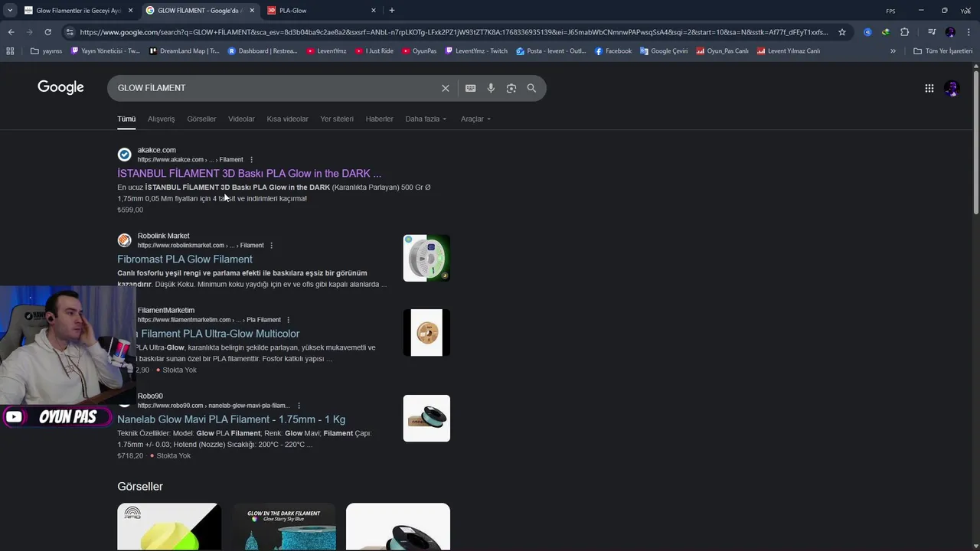The image size is (980, 551).
Task: Reload the current page
Action: (47, 32)
